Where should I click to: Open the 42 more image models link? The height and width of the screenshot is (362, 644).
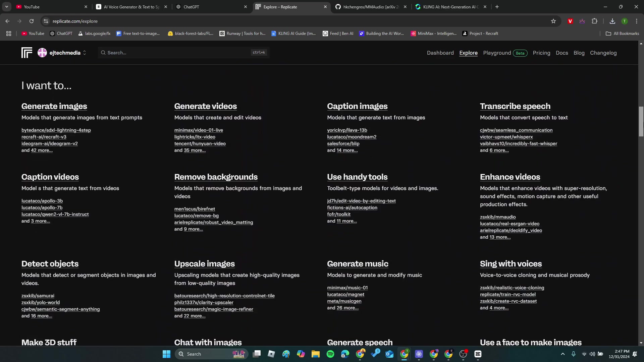point(42,150)
